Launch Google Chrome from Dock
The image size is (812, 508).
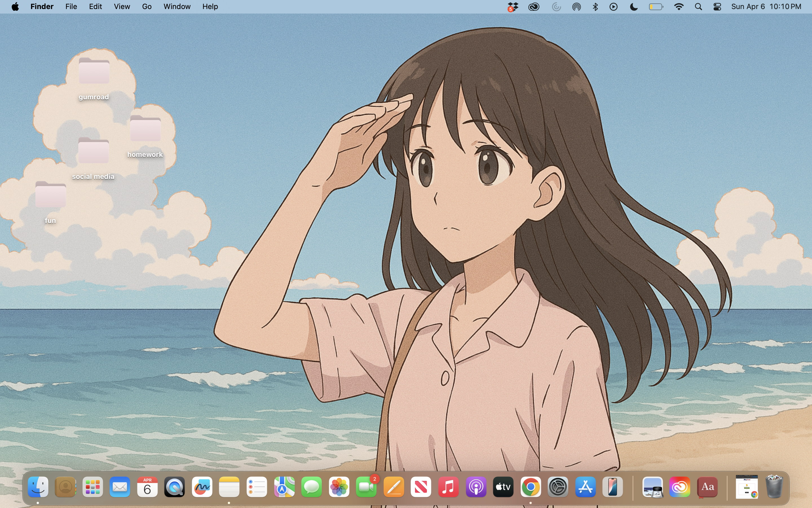click(531, 487)
